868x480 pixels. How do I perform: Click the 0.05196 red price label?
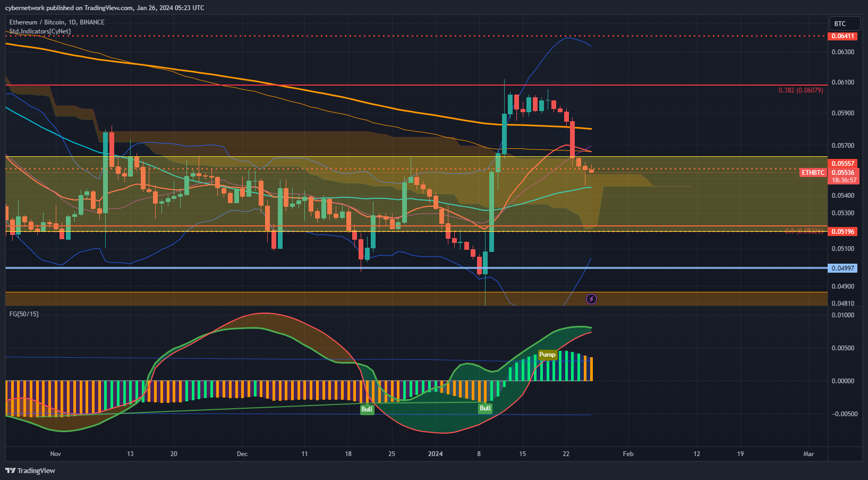(x=843, y=232)
